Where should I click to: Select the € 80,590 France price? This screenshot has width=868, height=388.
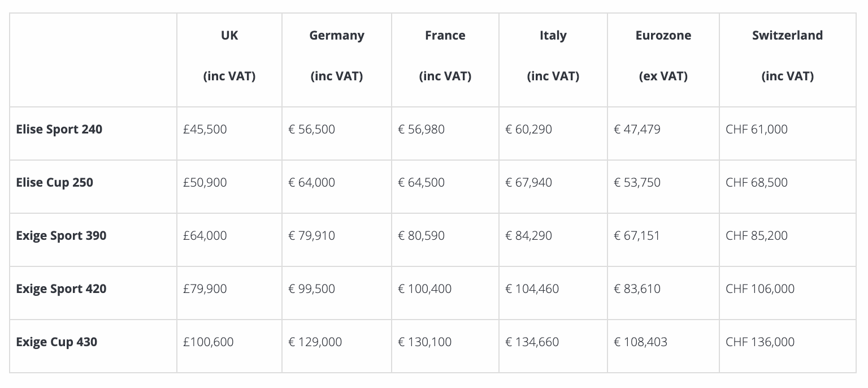[421, 236]
